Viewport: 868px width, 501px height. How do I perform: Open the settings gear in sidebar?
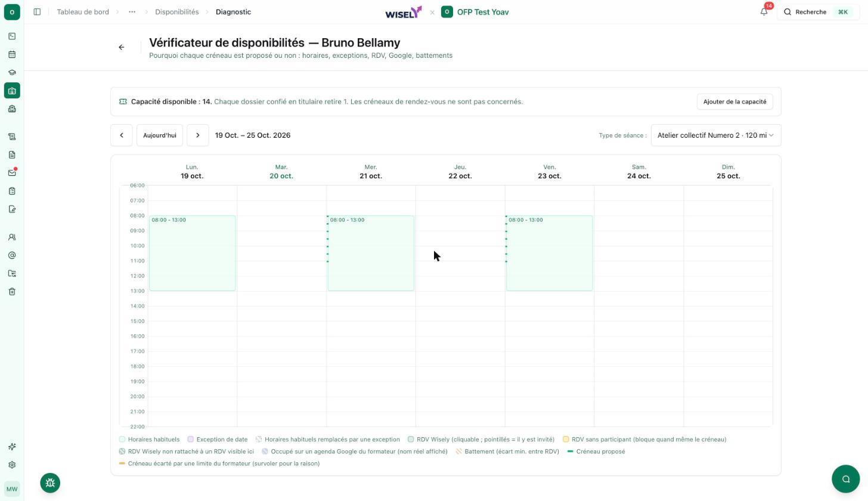point(12,465)
